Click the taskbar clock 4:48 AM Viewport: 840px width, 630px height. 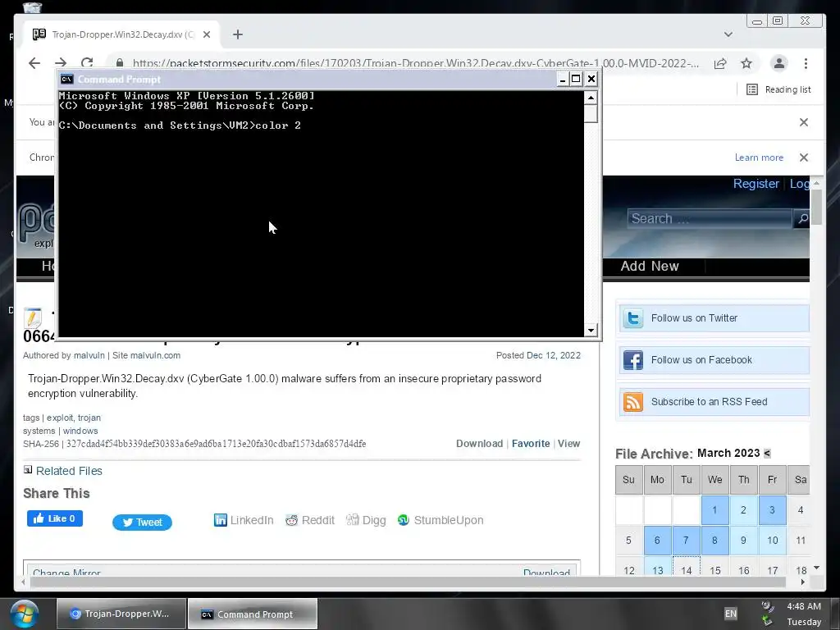click(804, 606)
